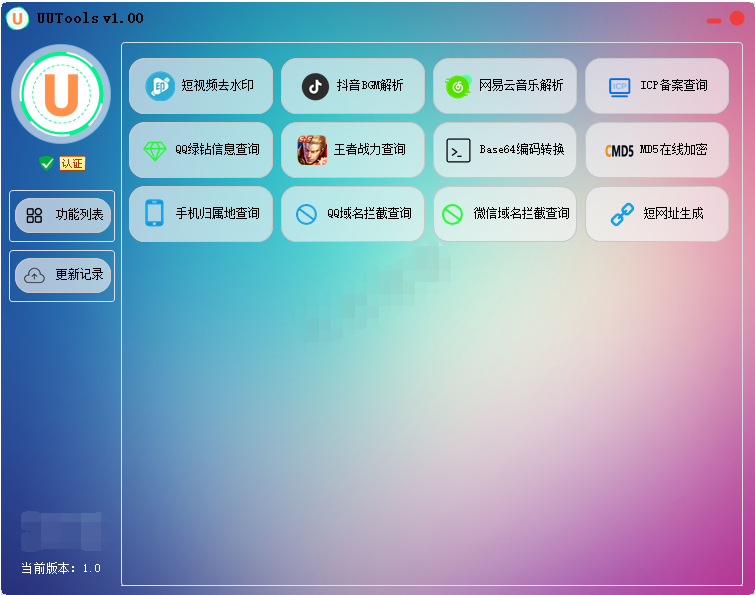Screen dimensions: 755x595
Task: Open 王者战力查询 tool
Action: pyautogui.click(x=353, y=150)
